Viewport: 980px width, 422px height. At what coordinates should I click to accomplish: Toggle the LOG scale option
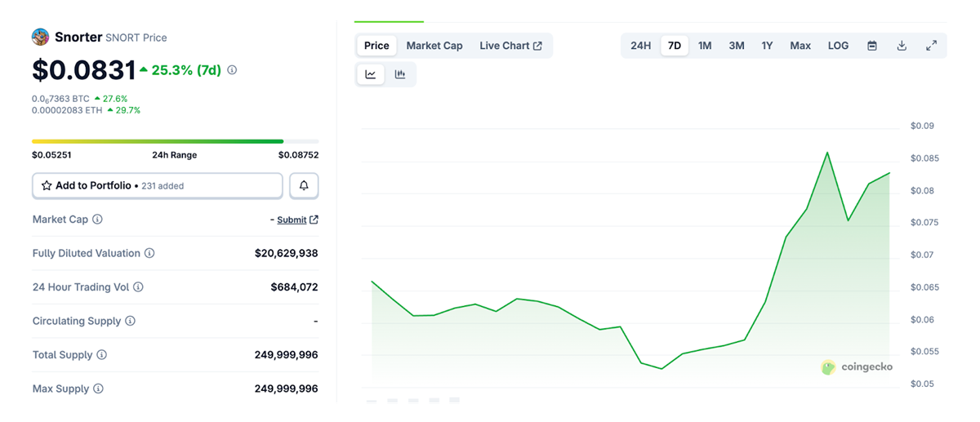click(838, 46)
